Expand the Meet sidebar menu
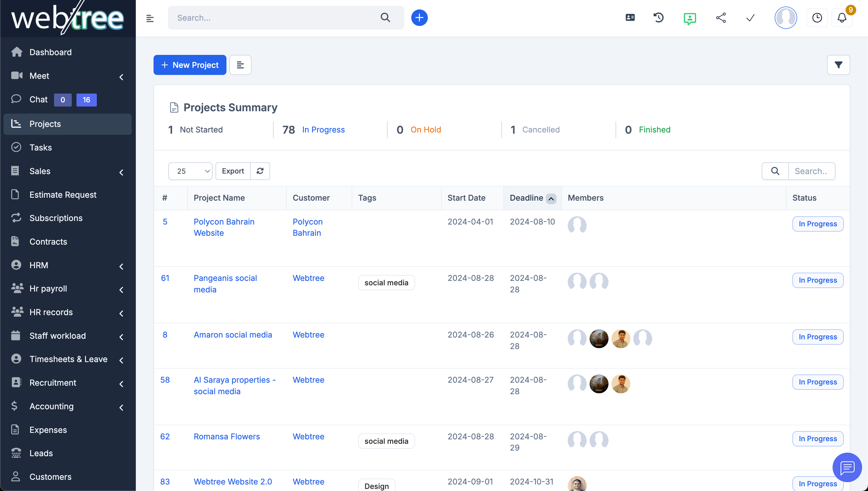Viewport: 868px width, 491px height. pyautogui.click(x=68, y=76)
